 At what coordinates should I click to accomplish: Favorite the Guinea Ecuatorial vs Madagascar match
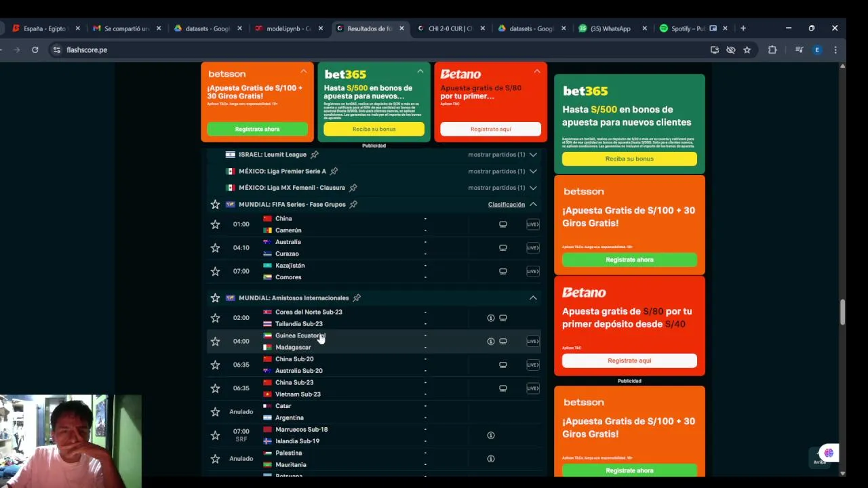click(x=215, y=342)
